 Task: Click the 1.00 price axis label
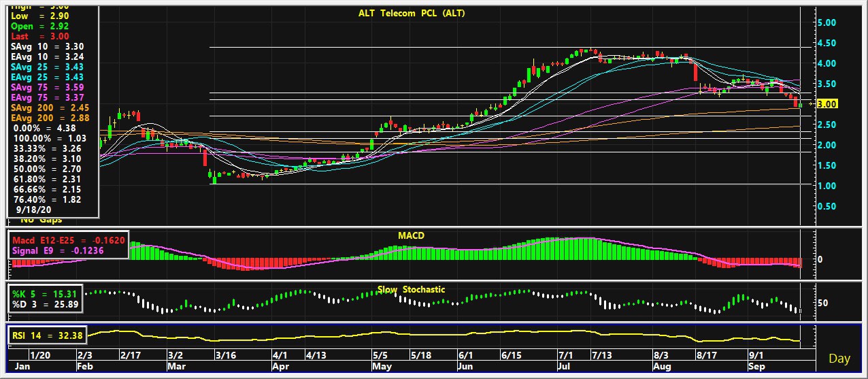coord(827,186)
